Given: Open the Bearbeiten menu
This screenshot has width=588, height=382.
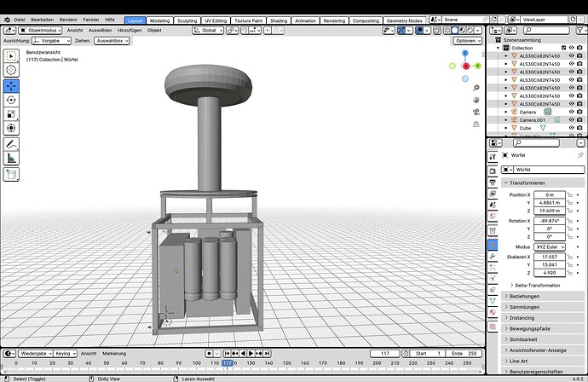Looking at the screenshot, I should (42, 20).
